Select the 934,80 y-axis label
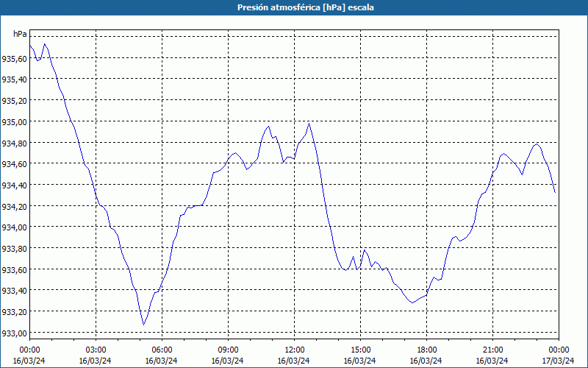Screen dimensions: 588x368 click(x=15, y=143)
